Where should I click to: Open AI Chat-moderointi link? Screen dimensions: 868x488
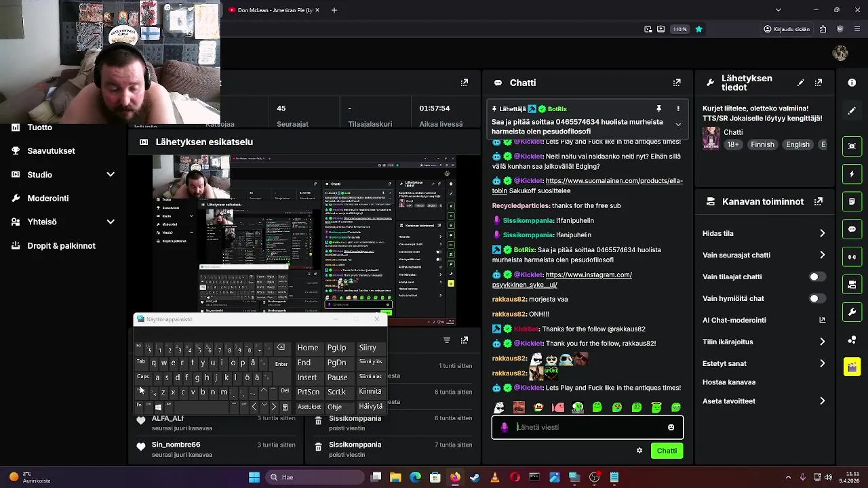pyautogui.click(x=764, y=320)
